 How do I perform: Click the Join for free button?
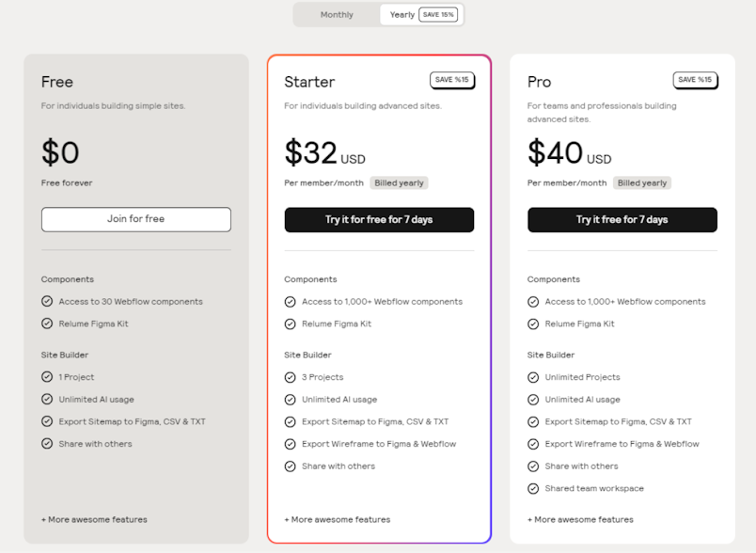pyautogui.click(x=136, y=219)
